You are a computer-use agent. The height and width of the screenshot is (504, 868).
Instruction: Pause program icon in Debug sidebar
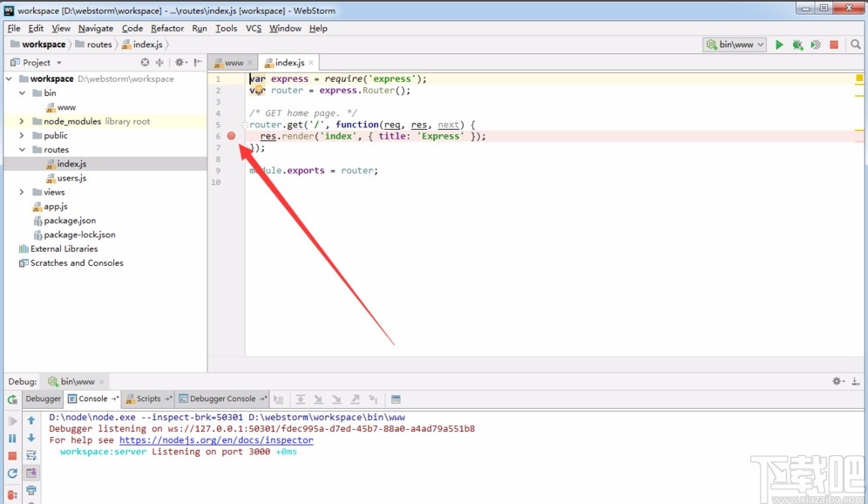tap(12, 438)
